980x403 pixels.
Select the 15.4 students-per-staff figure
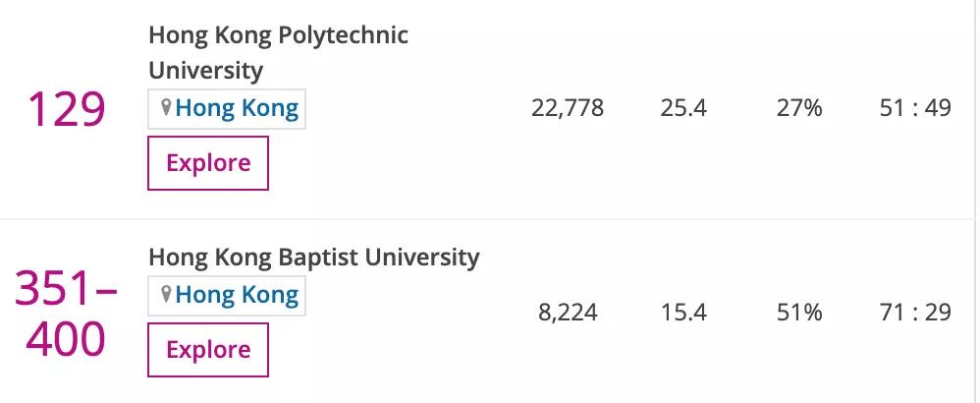coord(683,314)
